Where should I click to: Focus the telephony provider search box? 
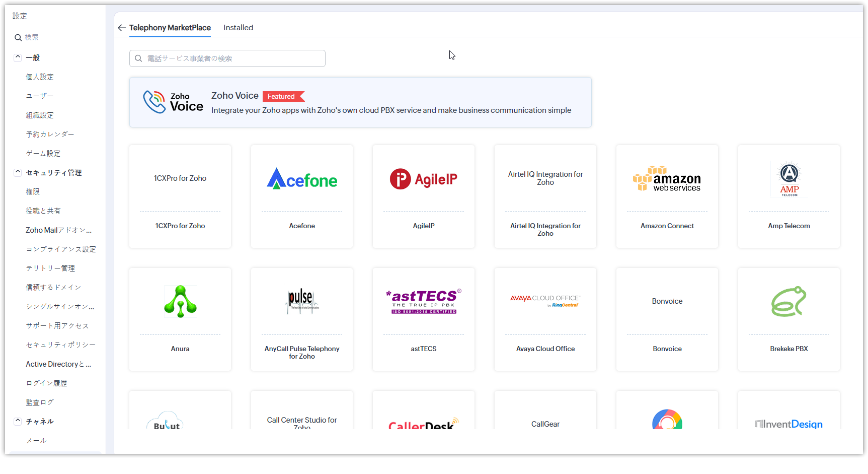pyautogui.click(x=227, y=58)
